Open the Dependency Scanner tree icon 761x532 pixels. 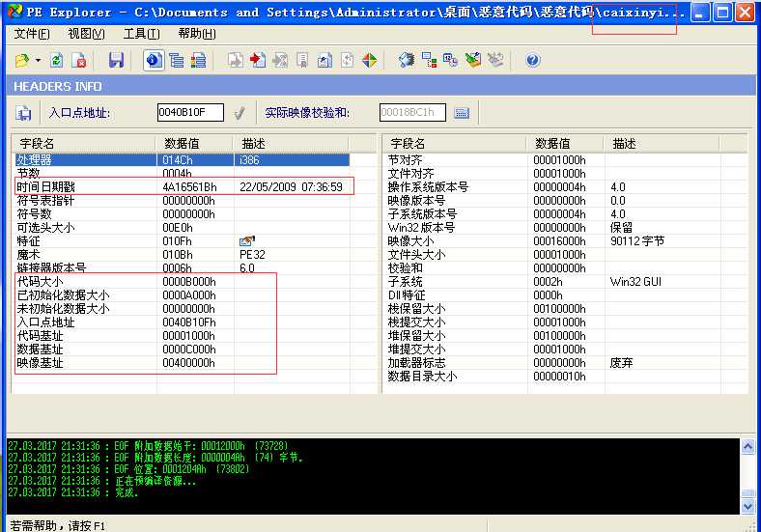click(x=429, y=60)
